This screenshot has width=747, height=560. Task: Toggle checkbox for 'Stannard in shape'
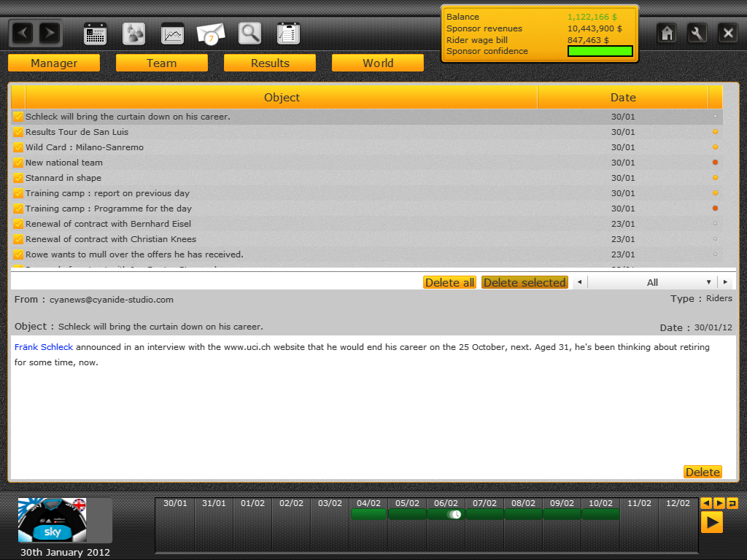point(18,178)
